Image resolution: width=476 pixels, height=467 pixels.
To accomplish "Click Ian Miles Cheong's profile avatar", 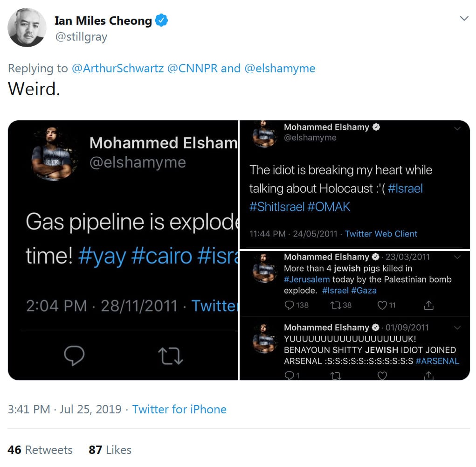I will (x=27, y=28).
